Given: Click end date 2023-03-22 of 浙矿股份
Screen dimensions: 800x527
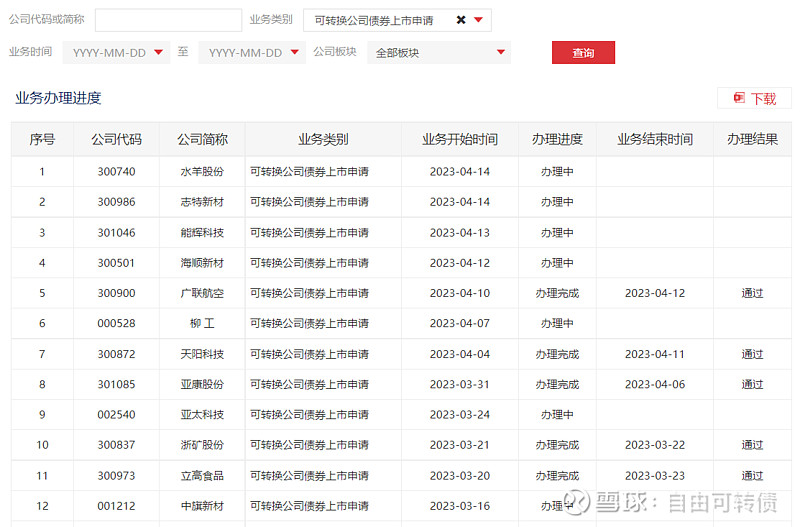Looking at the screenshot, I should [x=655, y=445].
